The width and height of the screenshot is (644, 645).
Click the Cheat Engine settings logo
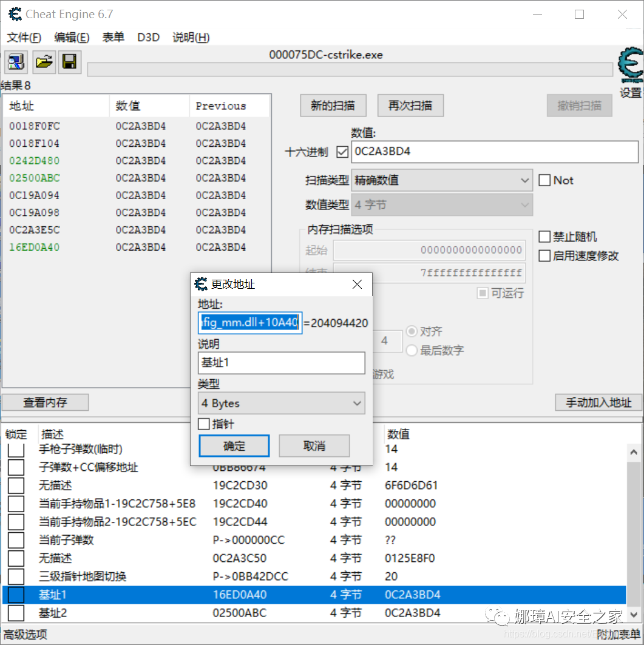pyautogui.click(x=631, y=66)
